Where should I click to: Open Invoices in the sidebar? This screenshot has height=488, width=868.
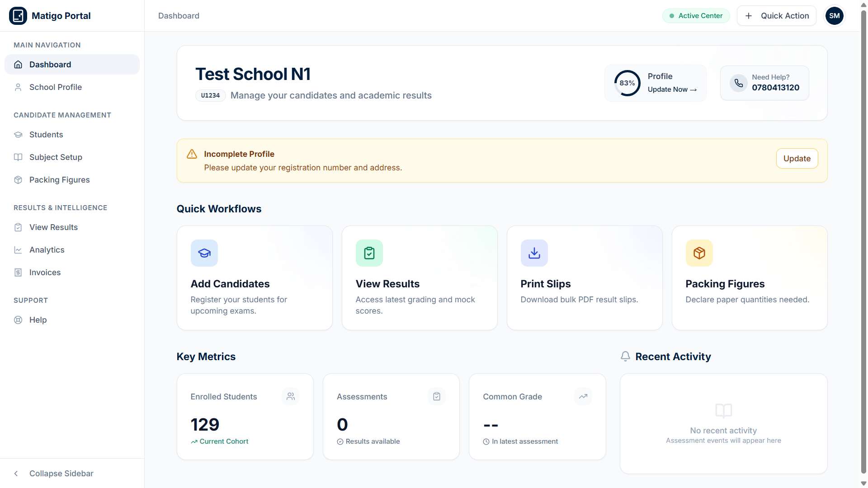coord(72,272)
